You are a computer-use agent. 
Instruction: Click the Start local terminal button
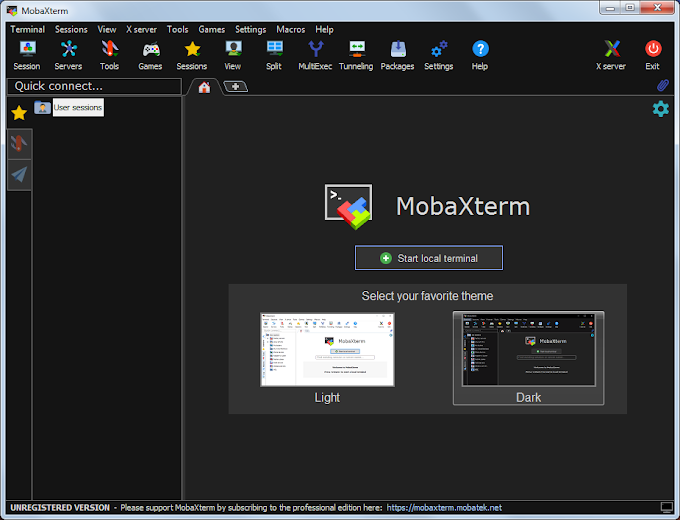point(429,258)
